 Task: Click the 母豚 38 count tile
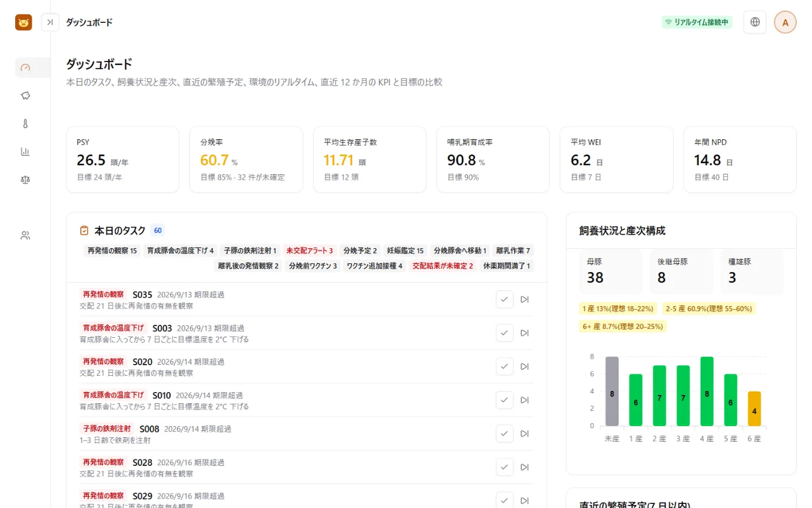(611, 271)
